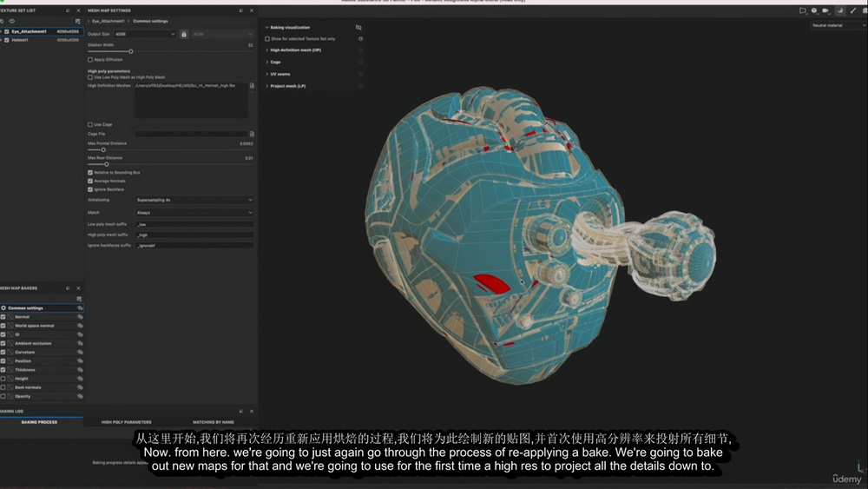The height and width of the screenshot is (489, 868).
Task: Undock the Mesh Map Settings panel
Action: tap(240, 10)
